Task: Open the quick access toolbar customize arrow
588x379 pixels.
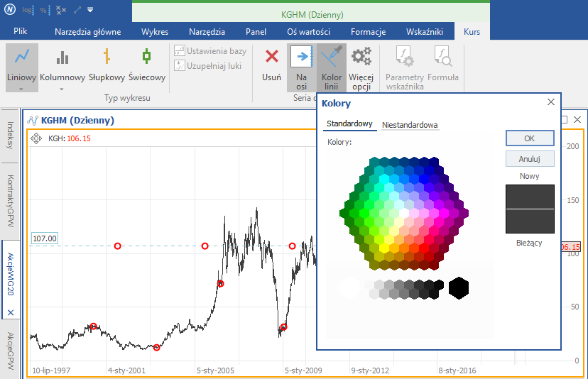Action: point(90,10)
